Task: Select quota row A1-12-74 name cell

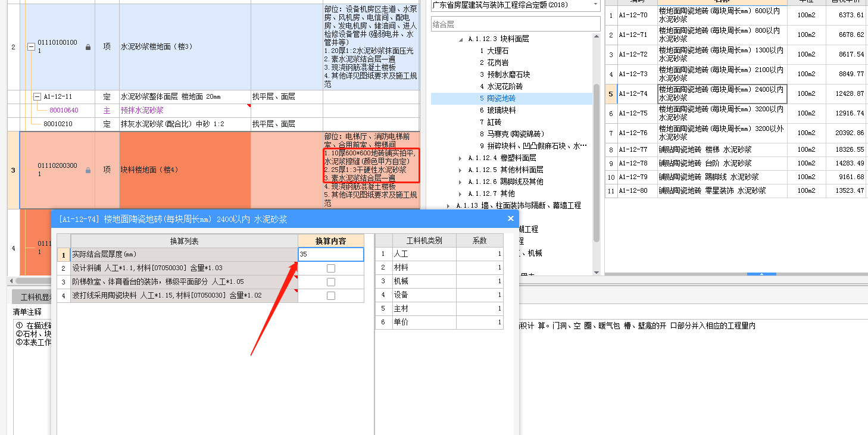Action: click(722, 94)
